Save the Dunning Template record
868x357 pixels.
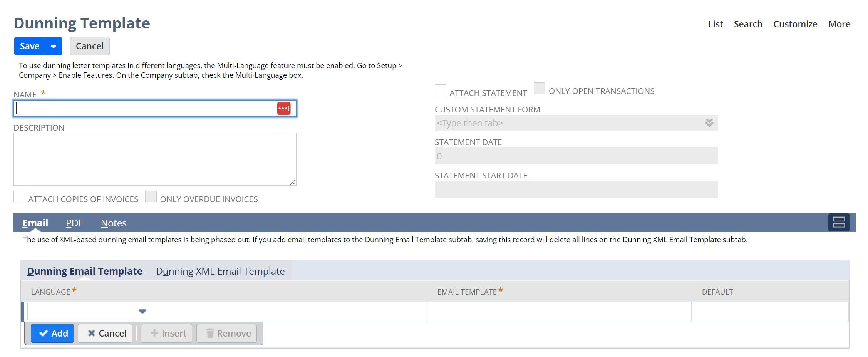tap(29, 46)
